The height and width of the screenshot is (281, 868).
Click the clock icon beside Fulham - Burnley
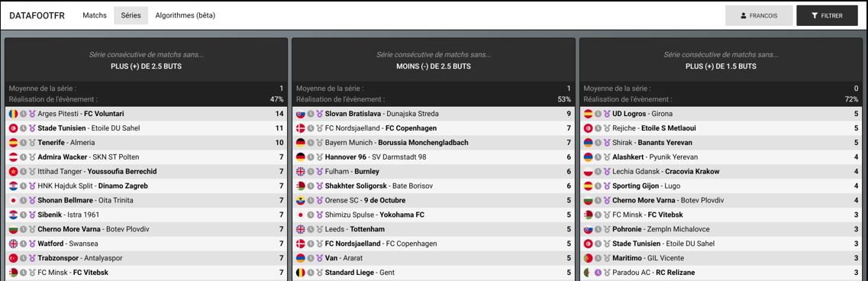tap(311, 171)
